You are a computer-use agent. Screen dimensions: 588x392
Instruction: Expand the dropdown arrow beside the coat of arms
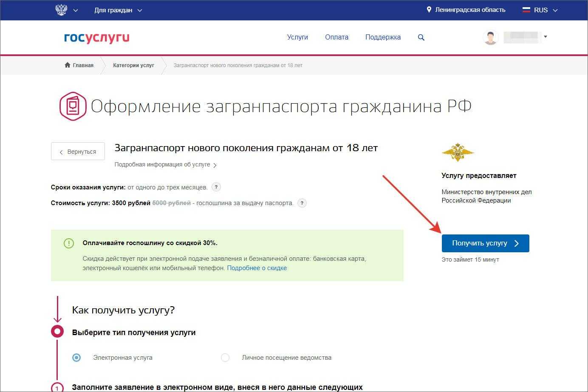(76, 11)
